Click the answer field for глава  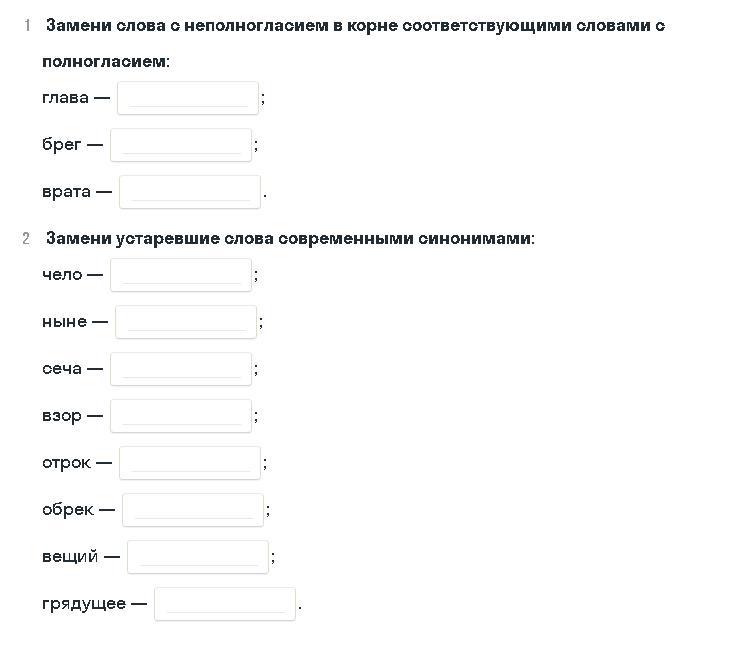(x=188, y=98)
